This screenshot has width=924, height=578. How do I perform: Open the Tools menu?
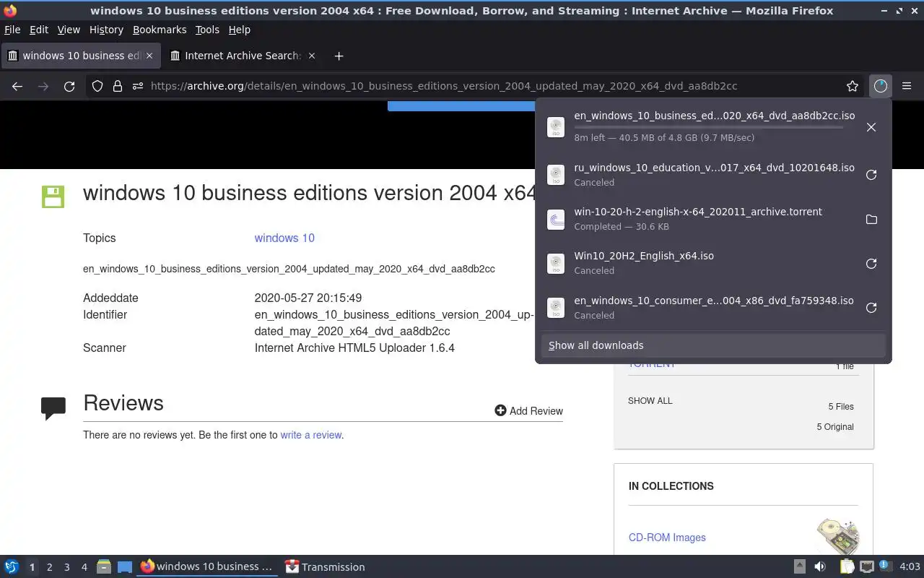[207, 30]
